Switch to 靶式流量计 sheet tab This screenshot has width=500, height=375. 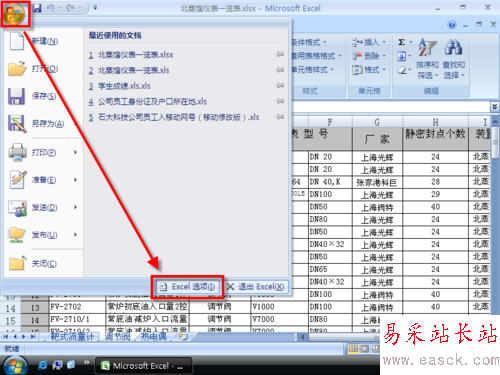coord(72,337)
